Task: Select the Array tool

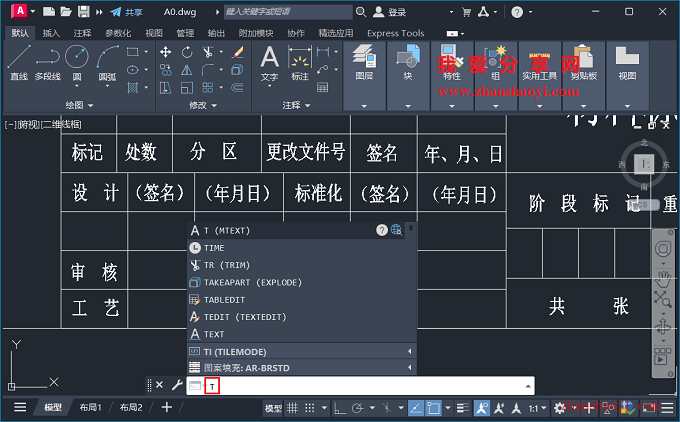Action: pos(208,88)
